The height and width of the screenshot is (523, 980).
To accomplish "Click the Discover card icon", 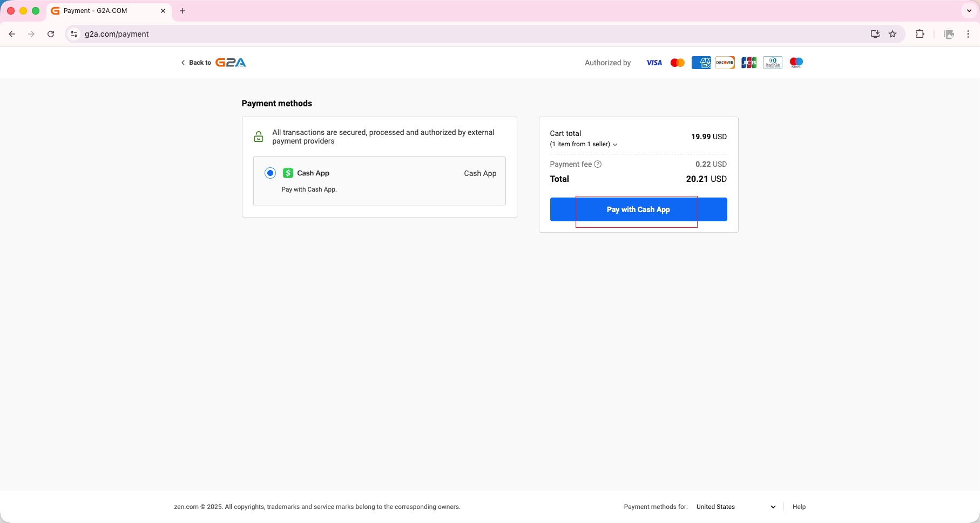I will pyautogui.click(x=725, y=63).
